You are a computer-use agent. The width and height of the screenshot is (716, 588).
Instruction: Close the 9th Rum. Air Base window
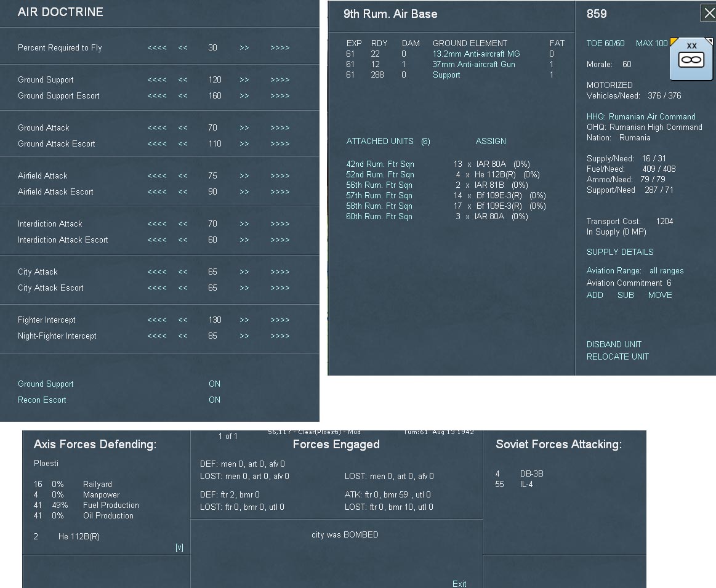point(709,14)
